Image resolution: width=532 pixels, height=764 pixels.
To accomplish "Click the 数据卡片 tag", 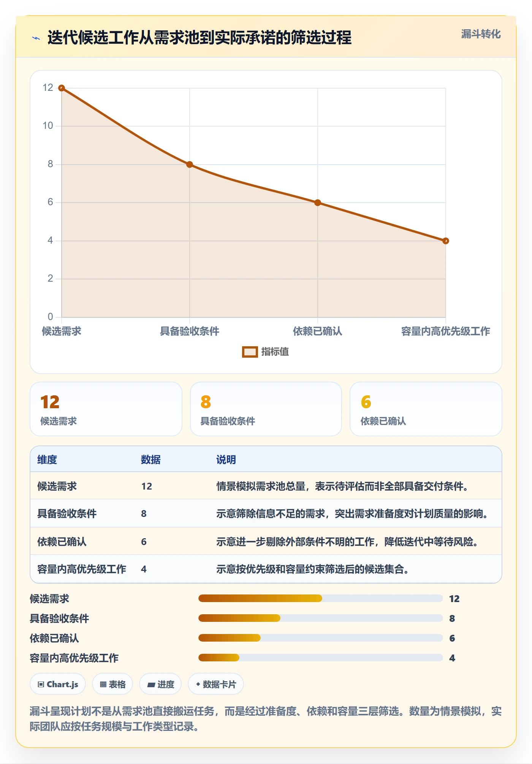I will click(x=216, y=684).
